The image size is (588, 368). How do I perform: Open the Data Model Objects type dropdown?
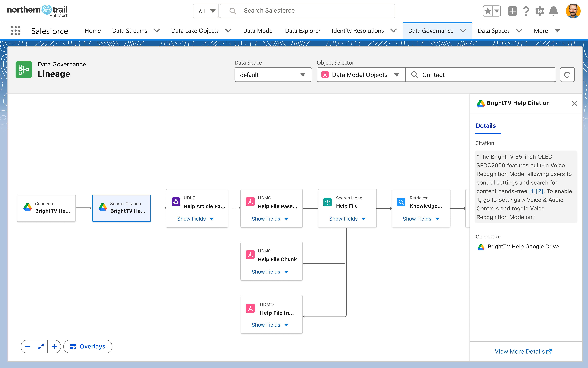(x=361, y=75)
